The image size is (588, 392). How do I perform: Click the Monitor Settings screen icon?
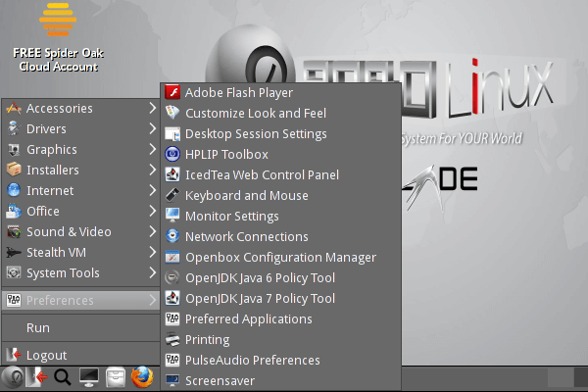pyautogui.click(x=172, y=216)
